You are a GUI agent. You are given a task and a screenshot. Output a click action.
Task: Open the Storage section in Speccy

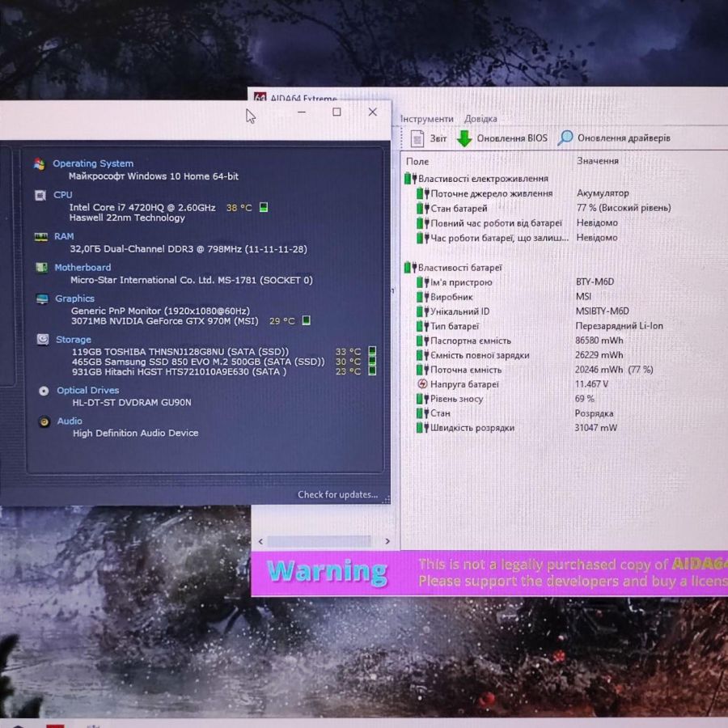pos(74,340)
